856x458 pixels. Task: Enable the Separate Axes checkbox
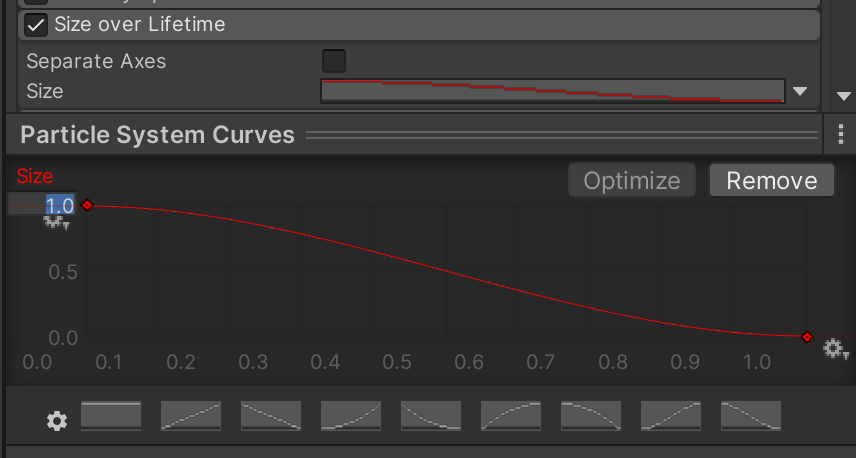click(x=334, y=61)
